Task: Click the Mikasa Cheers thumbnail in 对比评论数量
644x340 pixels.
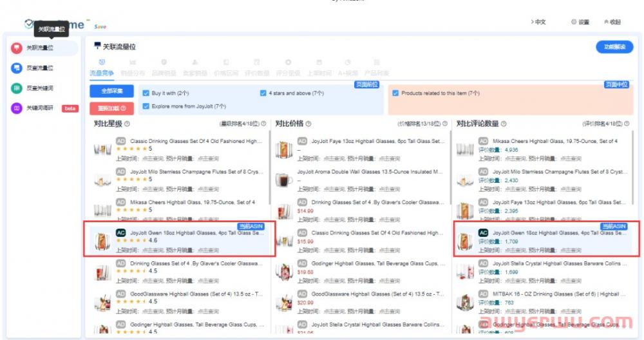Action: tap(465, 149)
